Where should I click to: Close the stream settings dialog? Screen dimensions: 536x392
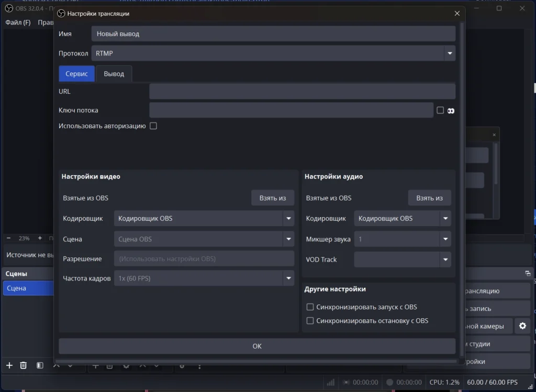pyautogui.click(x=457, y=14)
